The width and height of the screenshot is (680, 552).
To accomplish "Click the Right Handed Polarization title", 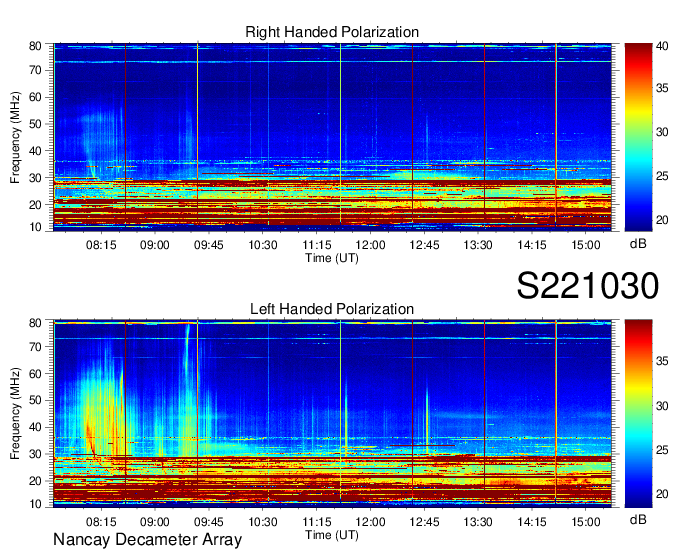I will pos(332,32).
